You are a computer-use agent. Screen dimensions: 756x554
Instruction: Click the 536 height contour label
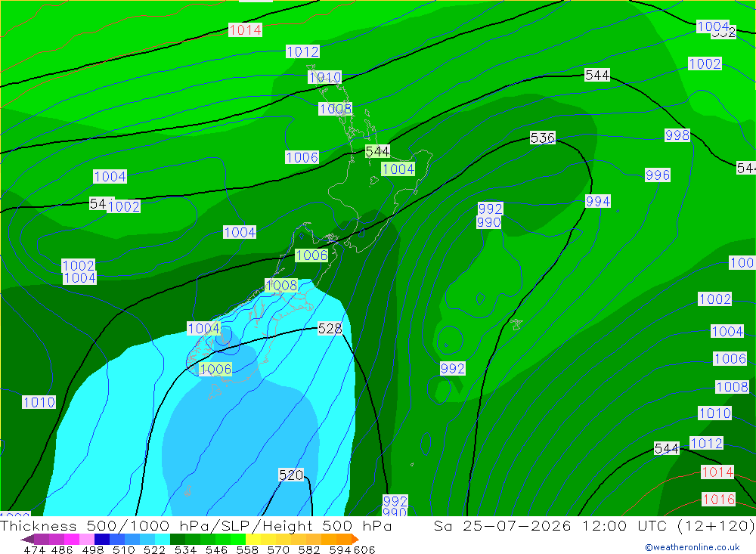point(542,138)
